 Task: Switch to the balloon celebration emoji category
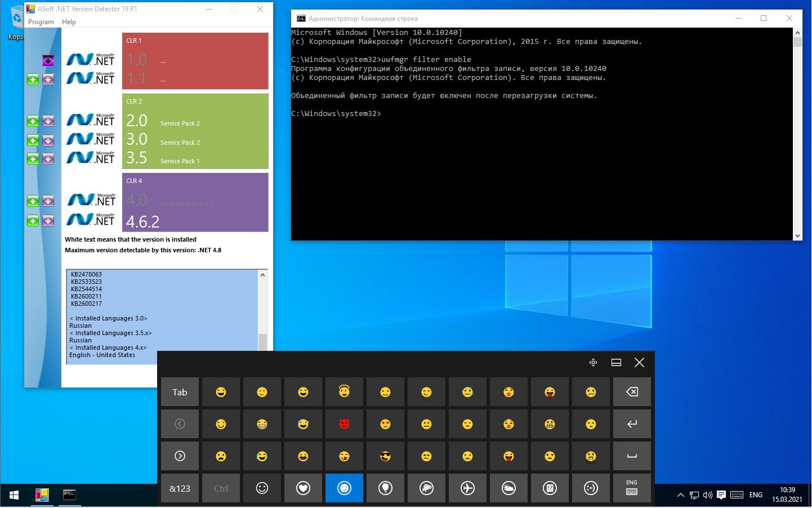(385, 488)
